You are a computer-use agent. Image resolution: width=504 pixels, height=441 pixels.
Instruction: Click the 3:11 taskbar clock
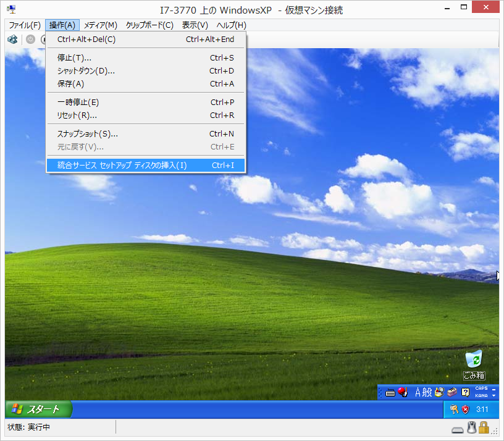[482, 409]
